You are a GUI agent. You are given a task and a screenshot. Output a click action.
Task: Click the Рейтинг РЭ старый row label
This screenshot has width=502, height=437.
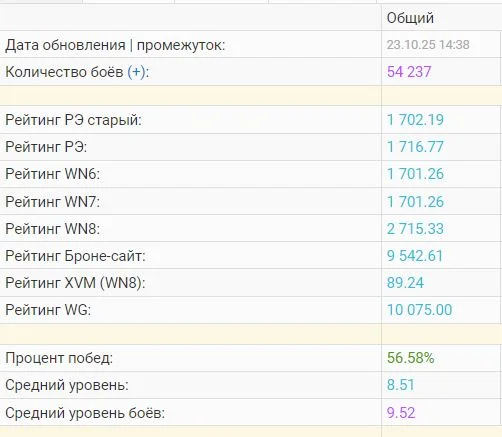pyautogui.click(x=73, y=120)
